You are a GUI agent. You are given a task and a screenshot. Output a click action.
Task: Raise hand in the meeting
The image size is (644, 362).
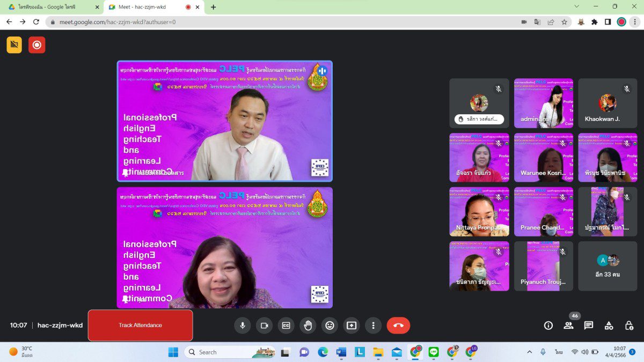[308, 325]
